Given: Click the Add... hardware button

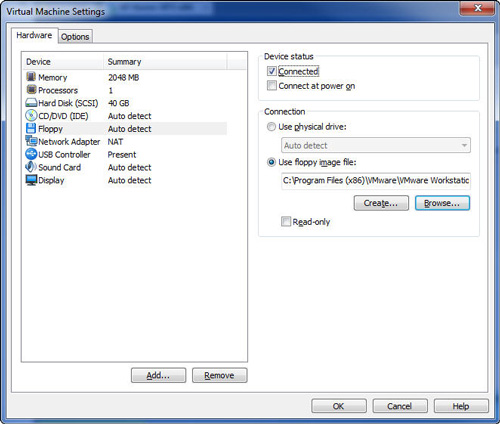Looking at the screenshot, I should (x=158, y=375).
